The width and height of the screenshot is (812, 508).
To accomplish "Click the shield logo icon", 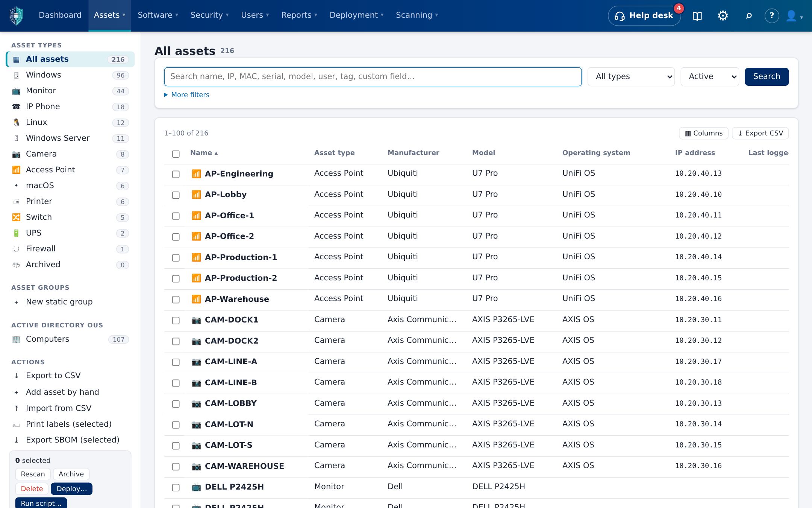I will pyautogui.click(x=16, y=15).
